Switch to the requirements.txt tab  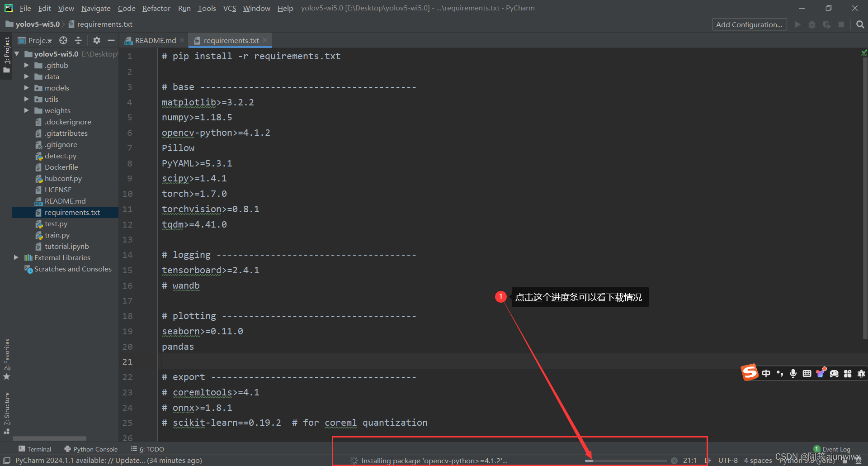click(231, 40)
